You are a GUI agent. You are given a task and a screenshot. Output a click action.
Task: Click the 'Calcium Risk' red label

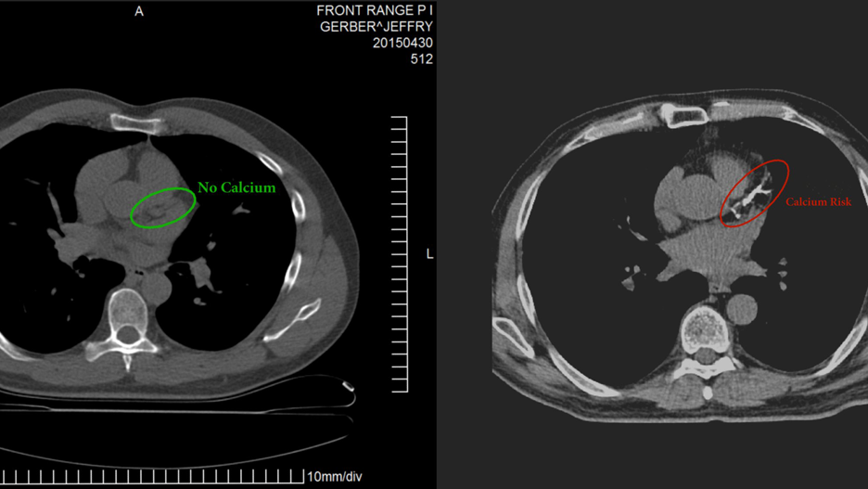tap(818, 202)
